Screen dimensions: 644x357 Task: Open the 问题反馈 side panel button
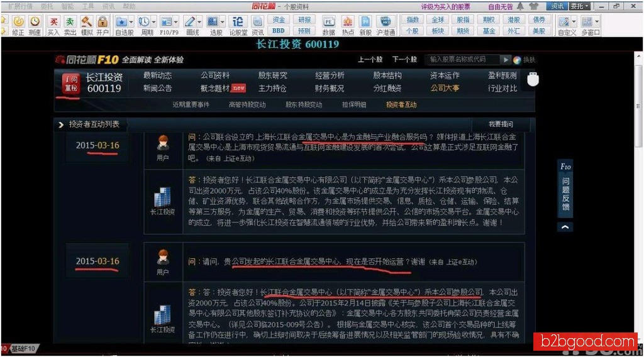[x=565, y=189]
